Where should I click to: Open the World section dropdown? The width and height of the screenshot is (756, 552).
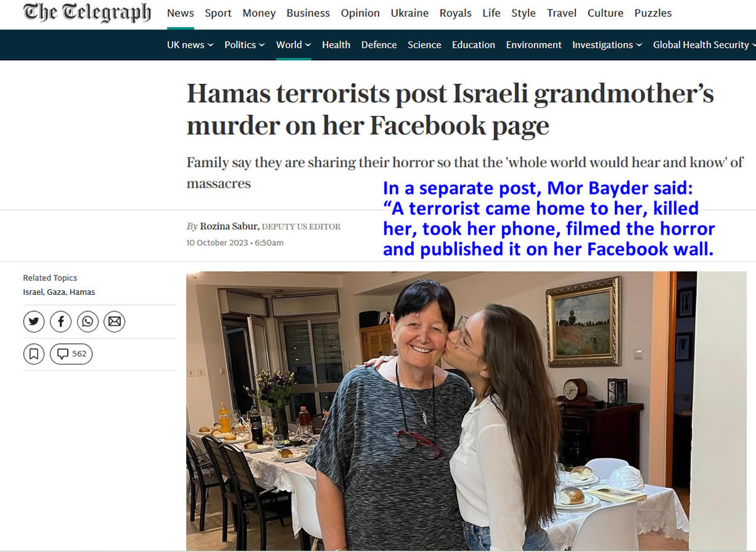(x=293, y=45)
